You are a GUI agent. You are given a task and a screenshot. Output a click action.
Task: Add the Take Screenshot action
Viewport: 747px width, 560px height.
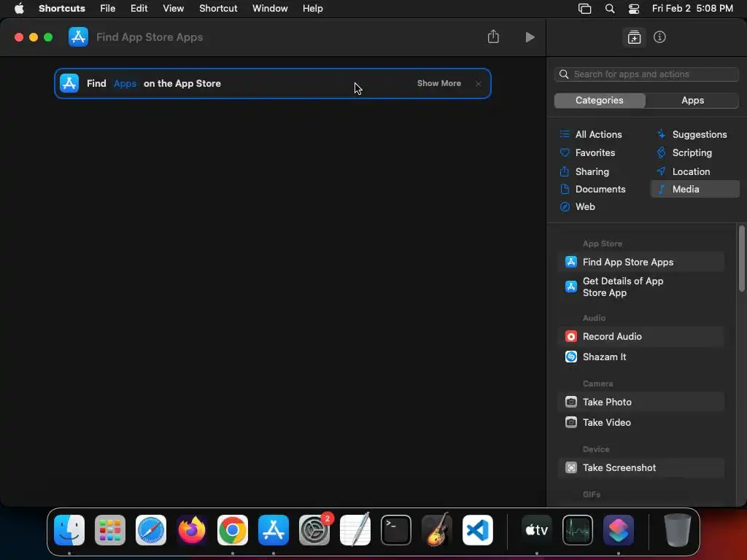point(640,467)
